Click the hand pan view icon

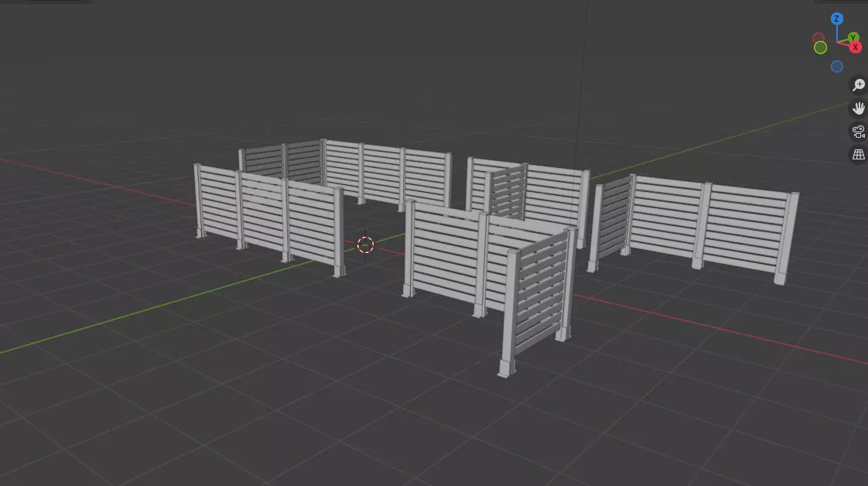859,108
